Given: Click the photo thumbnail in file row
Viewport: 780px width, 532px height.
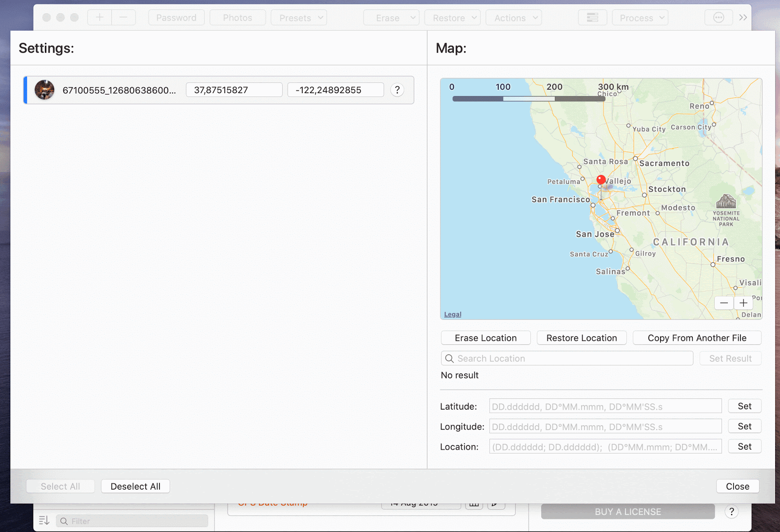Looking at the screenshot, I should coord(44,90).
